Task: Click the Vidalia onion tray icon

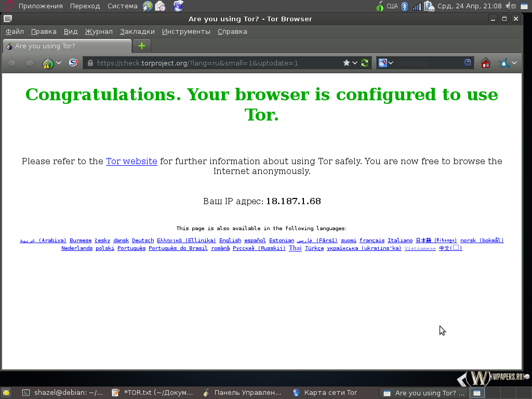Action: (380, 6)
